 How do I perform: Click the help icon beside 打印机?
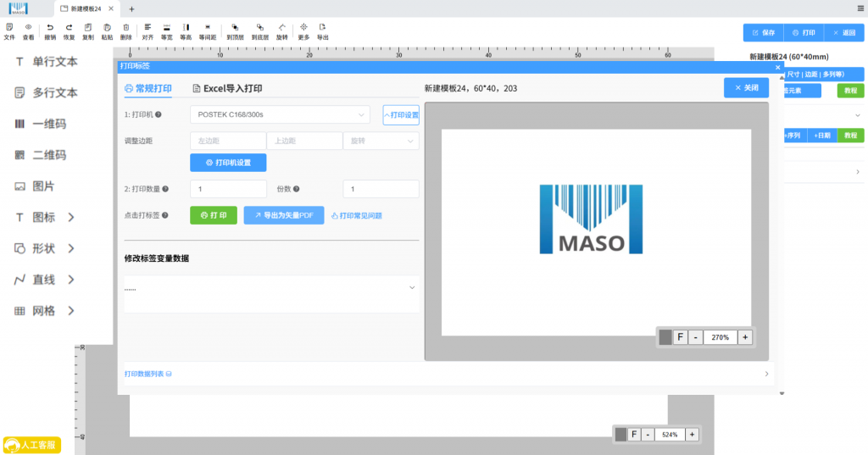159,114
